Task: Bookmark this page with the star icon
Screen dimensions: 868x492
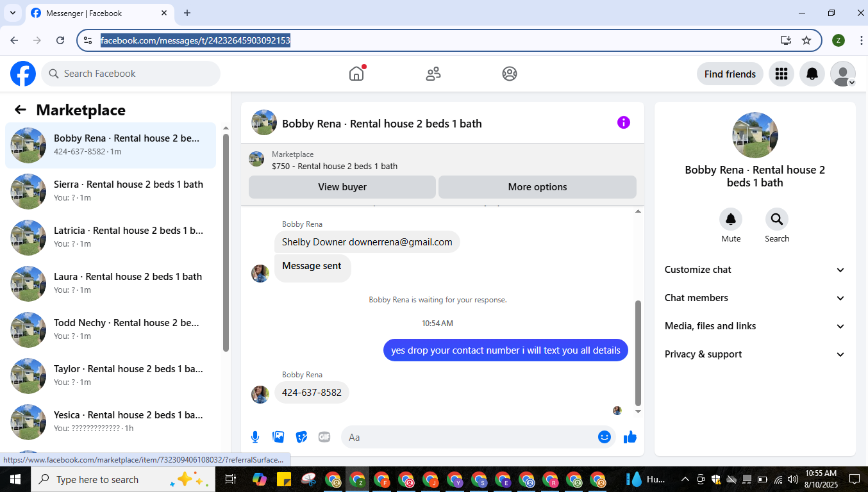Action: pyautogui.click(x=806, y=40)
